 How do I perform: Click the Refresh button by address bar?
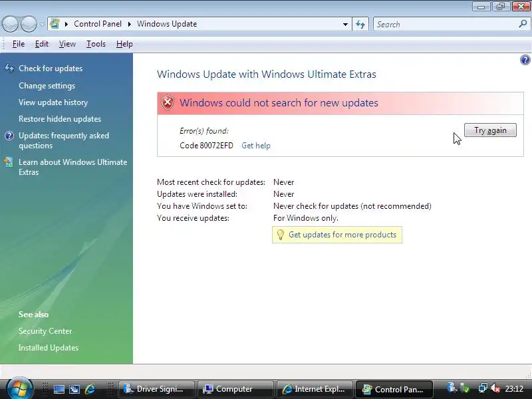point(360,24)
